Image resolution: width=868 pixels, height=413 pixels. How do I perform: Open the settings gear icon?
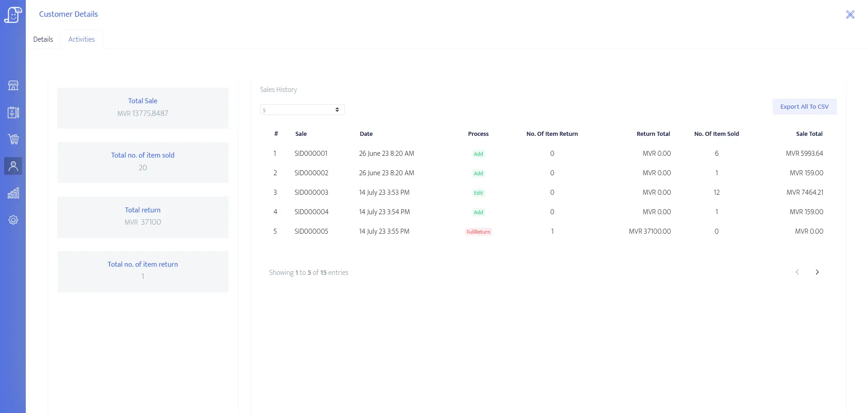pyautogui.click(x=13, y=220)
